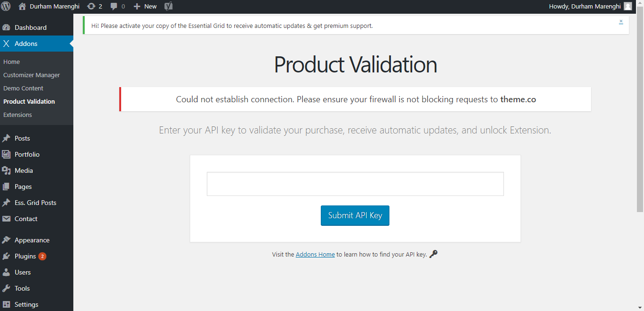Click the Submit API Key button
The height and width of the screenshot is (311, 644).
pos(355,215)
